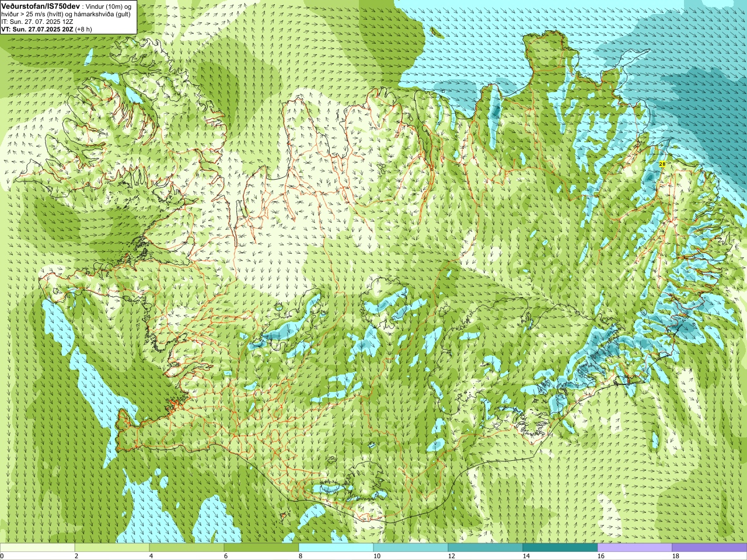Click the legend scale label '14'

pyautogui.click(x=526, y=556)
